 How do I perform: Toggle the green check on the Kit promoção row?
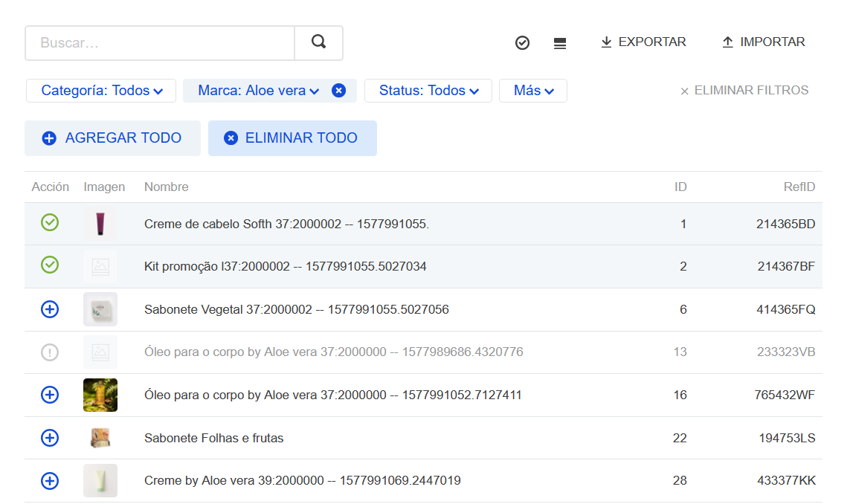tap(50, 265)
